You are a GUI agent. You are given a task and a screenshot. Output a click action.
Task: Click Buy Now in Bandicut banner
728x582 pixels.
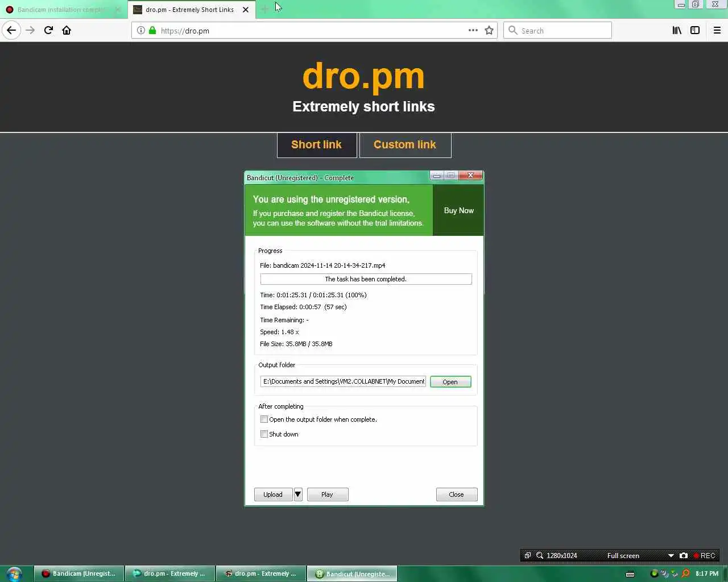[458, 210]
